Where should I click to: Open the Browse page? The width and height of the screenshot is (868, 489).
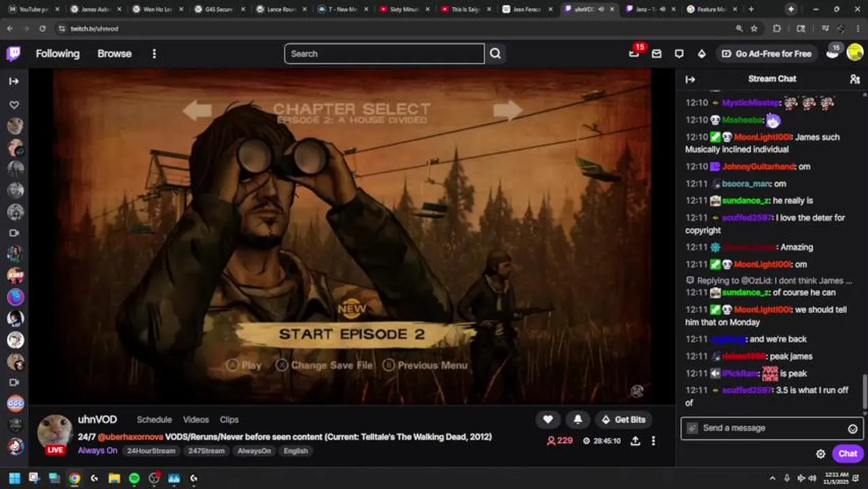click(114, 54)
